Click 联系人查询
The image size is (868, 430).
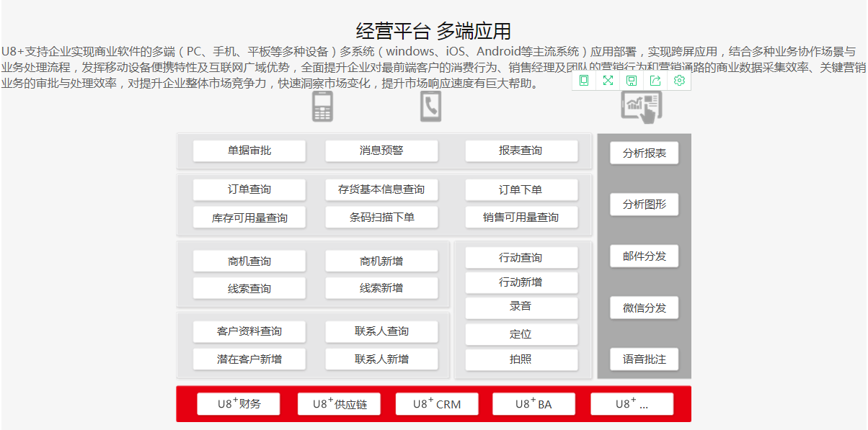point(381,332)
